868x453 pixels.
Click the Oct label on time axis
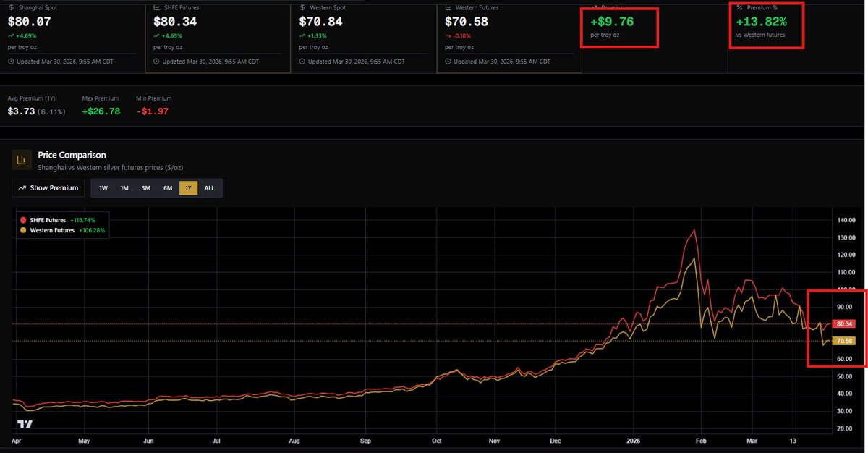(x=436, y=440)
